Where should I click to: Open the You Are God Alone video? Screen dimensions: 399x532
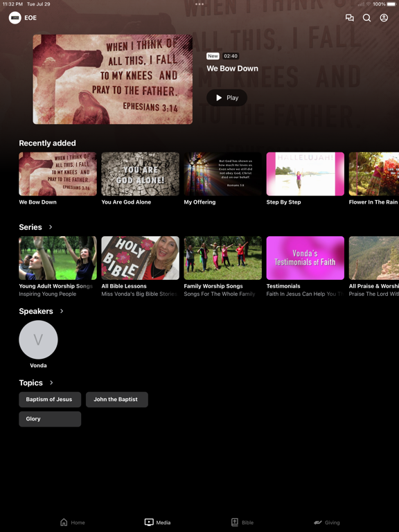pos(140,174)
